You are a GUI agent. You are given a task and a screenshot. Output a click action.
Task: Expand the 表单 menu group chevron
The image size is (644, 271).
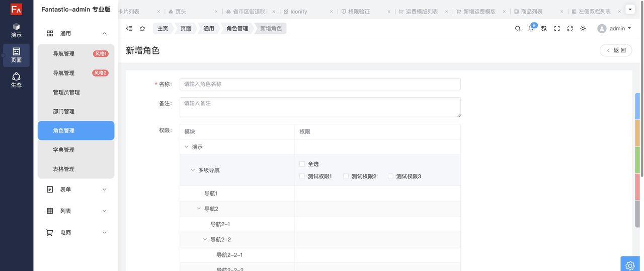(104, 189)
